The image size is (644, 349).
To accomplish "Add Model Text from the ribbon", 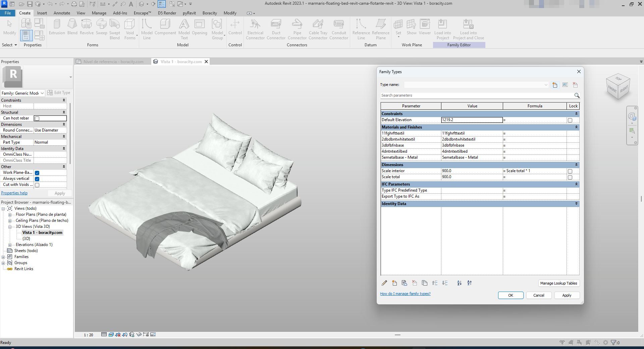I will (x=184, y=29).
